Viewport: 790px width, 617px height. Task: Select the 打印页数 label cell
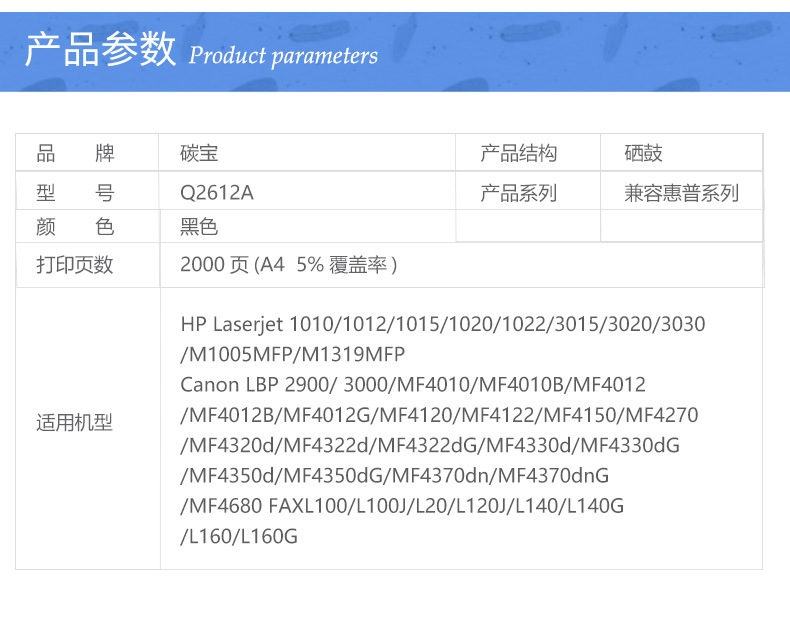88,265
